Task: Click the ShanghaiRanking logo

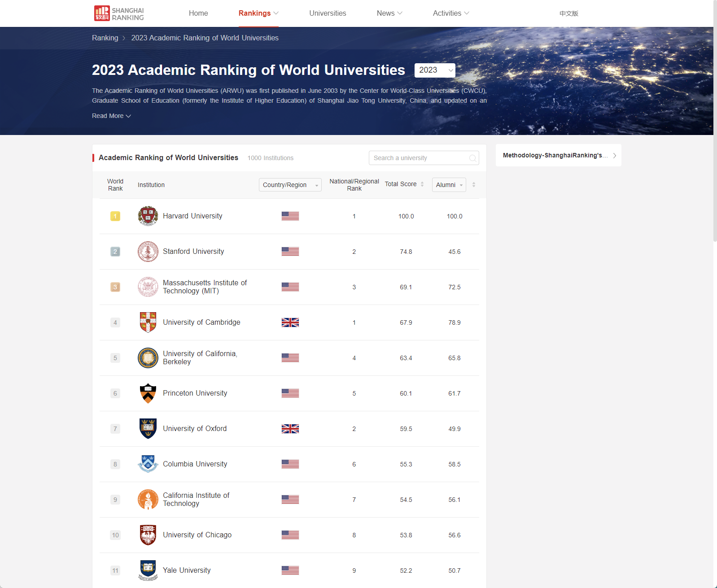Action: click(119, 13)
